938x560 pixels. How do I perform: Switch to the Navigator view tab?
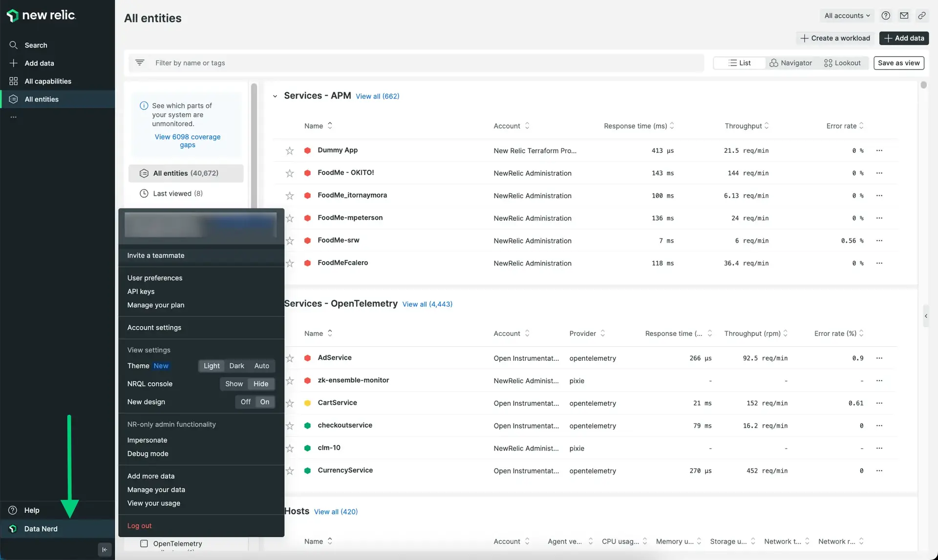point(790,63)
